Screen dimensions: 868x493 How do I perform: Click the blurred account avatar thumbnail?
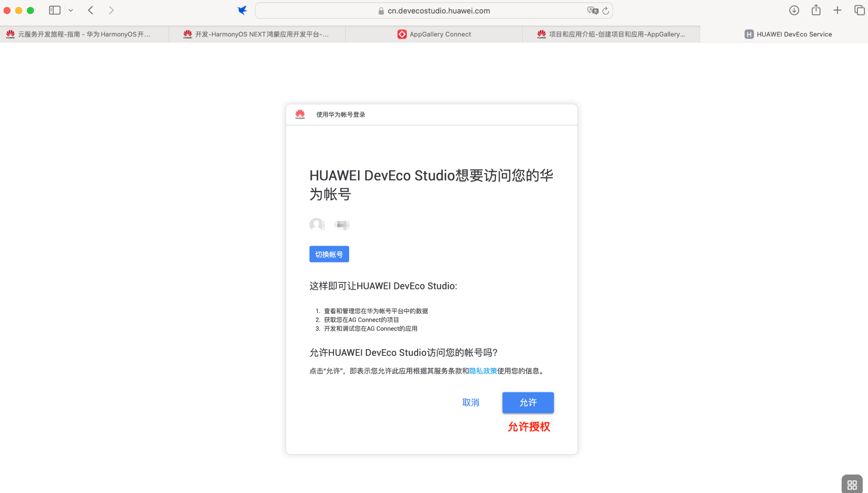tap(317, 225)
